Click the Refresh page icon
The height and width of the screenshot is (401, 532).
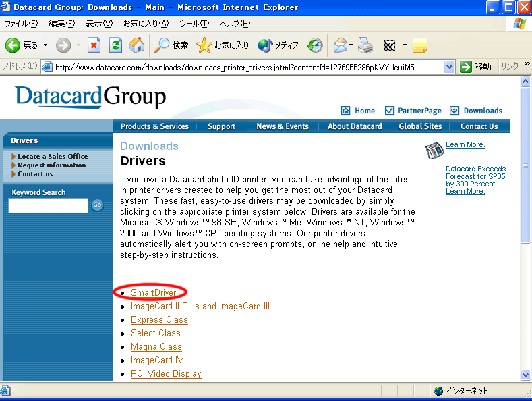[x=115, y=45]
